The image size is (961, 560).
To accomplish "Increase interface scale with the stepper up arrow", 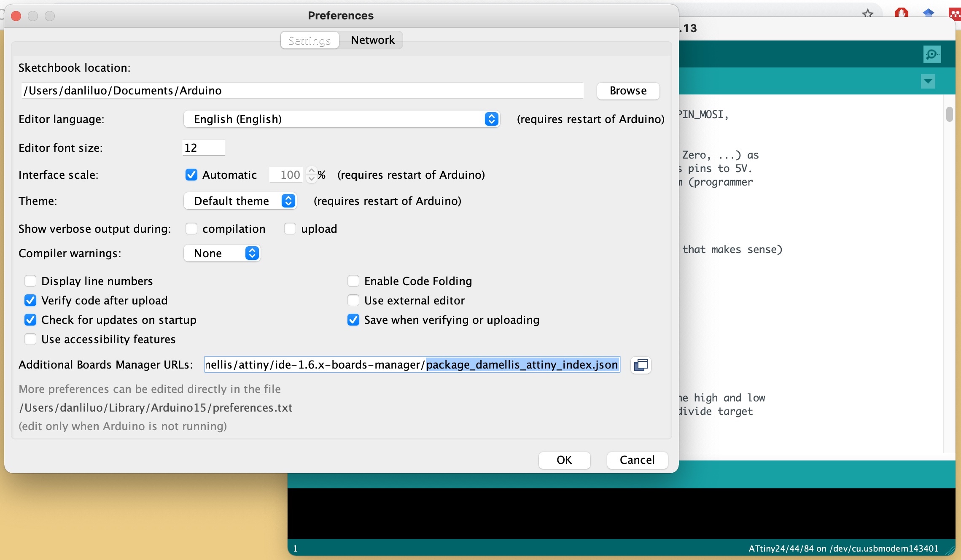I will click(311, 171).
